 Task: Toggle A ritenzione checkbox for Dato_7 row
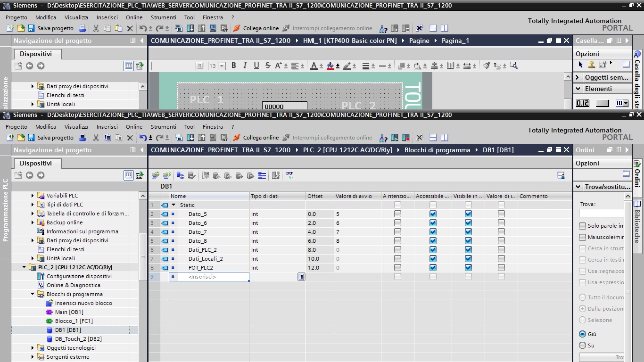(397, 232)
